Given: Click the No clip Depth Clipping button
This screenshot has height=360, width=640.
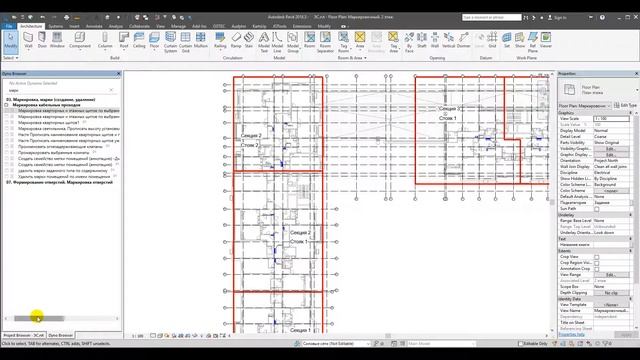Looking at the screenshot, I should point(611,293).
